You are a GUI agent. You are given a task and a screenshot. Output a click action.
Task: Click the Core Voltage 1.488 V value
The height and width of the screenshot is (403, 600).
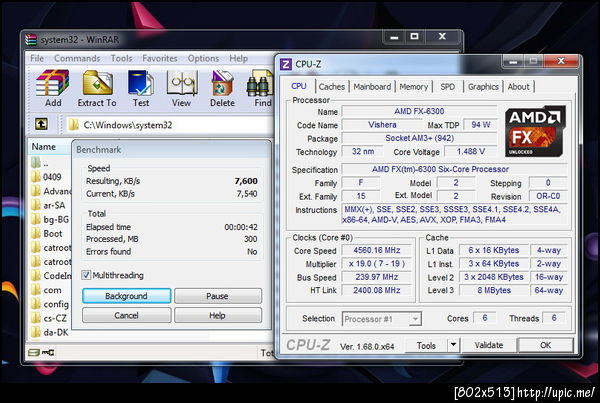(x=471, y=152)
